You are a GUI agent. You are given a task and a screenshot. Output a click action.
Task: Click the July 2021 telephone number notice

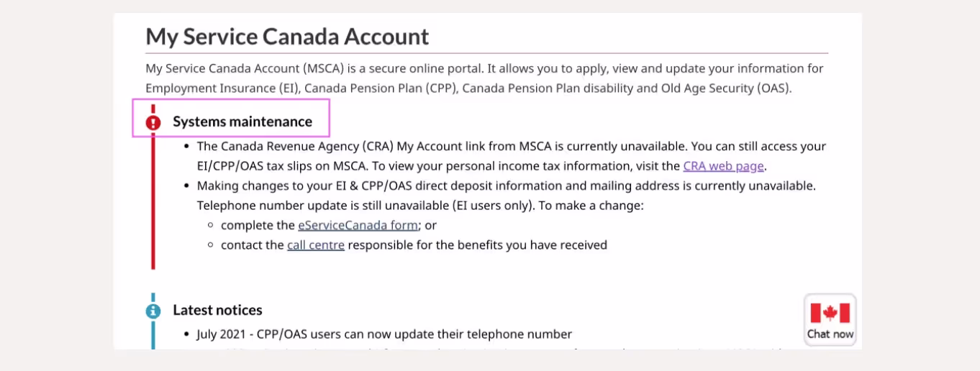[384, 334]
